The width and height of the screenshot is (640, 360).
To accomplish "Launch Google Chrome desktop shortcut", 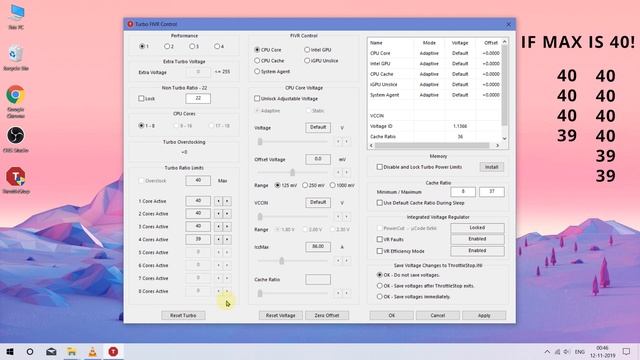I will point(16,101).
